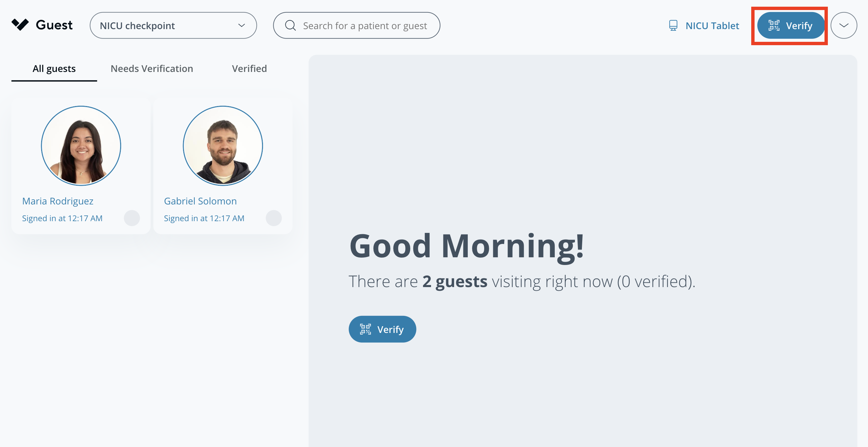868x447 pixels.
Task: Toggle Maria Rodriguez's verification status circle
Action: point(132,218)
